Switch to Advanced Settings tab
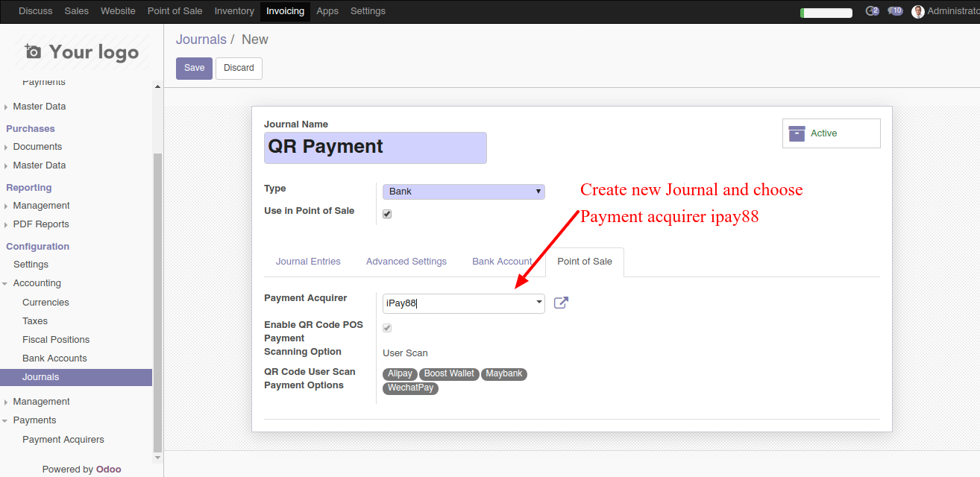Viewport: 980px width, 477px height. pos(406,262)
